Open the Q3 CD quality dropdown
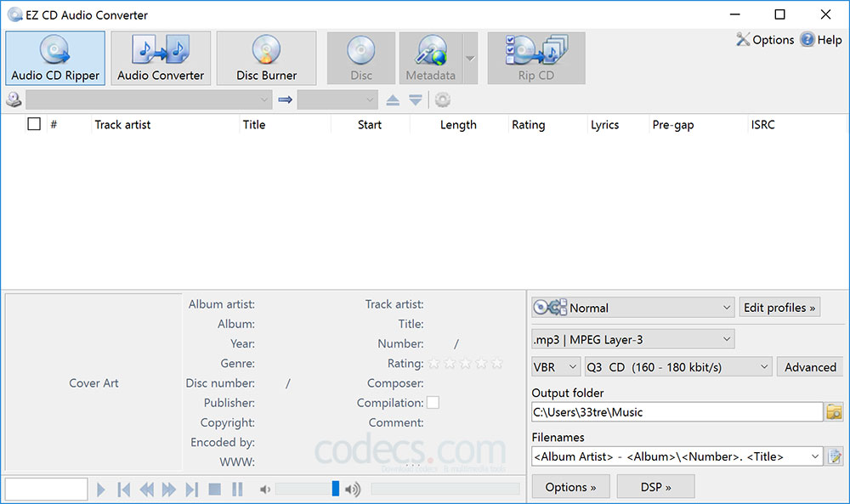 click(677, 367)
